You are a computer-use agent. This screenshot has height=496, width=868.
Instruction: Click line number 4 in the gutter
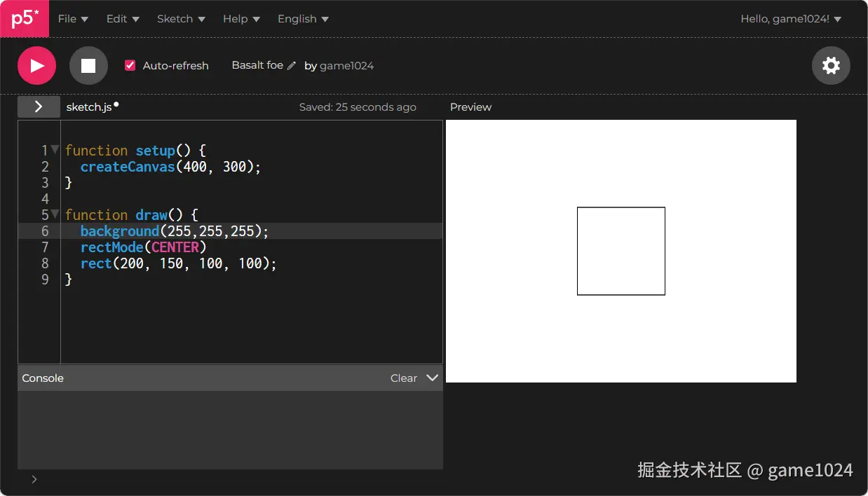click(x=46, y=199)
